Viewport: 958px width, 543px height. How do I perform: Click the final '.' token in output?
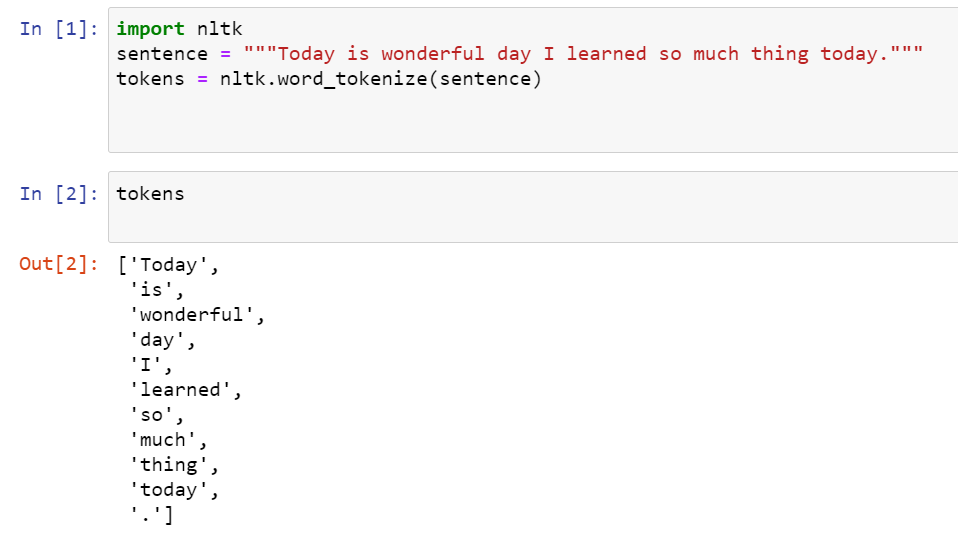click(145, 515)
